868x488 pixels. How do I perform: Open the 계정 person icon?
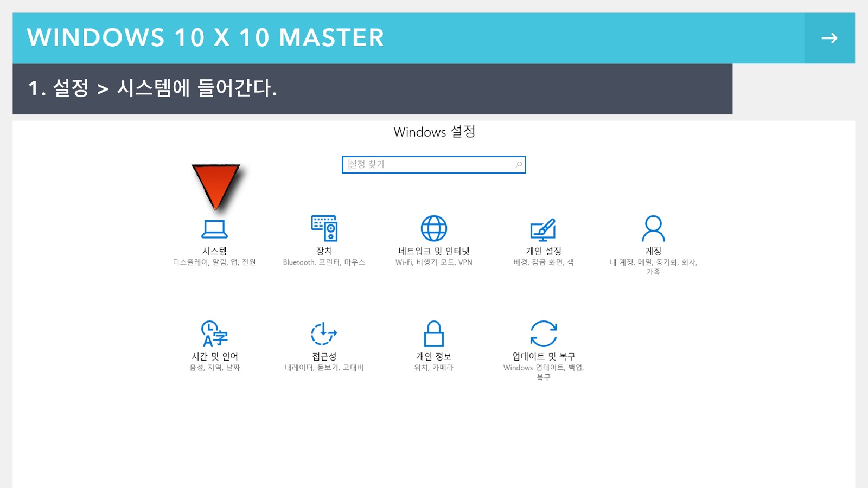click(653, 228)
